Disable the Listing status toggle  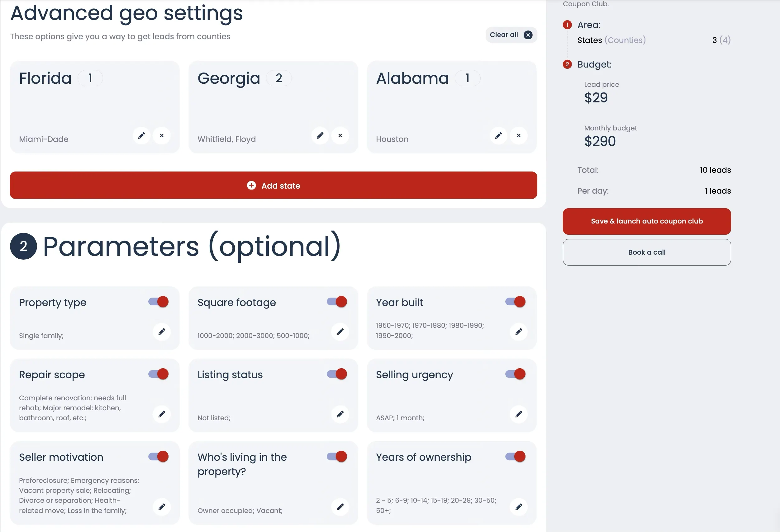pos(337,374)
